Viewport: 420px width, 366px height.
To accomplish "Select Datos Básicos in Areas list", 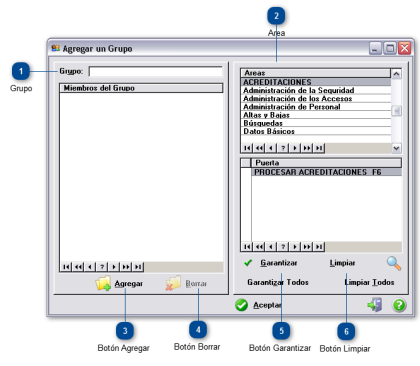I will coord(316,131).
